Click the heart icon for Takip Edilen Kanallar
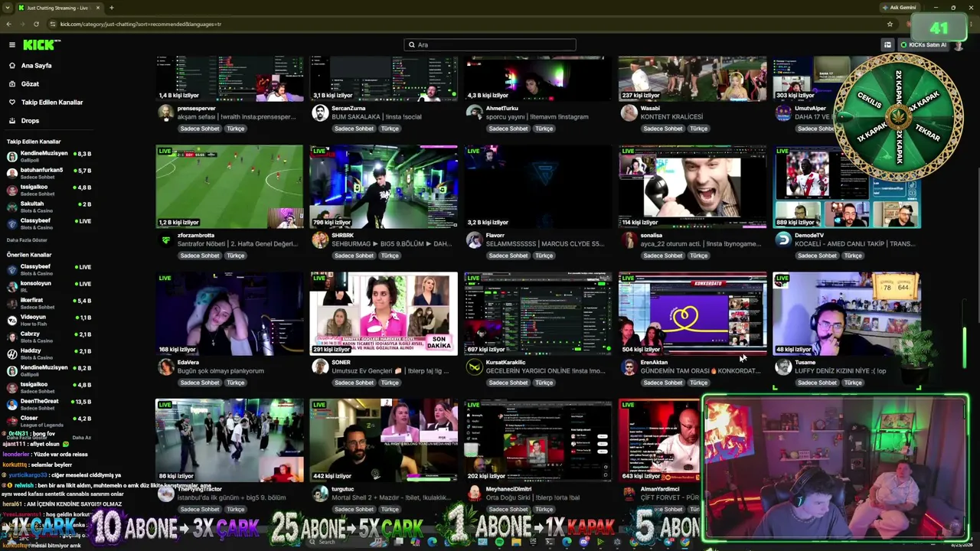The width and height of the screenshot is (980, 551). (12, 103)
